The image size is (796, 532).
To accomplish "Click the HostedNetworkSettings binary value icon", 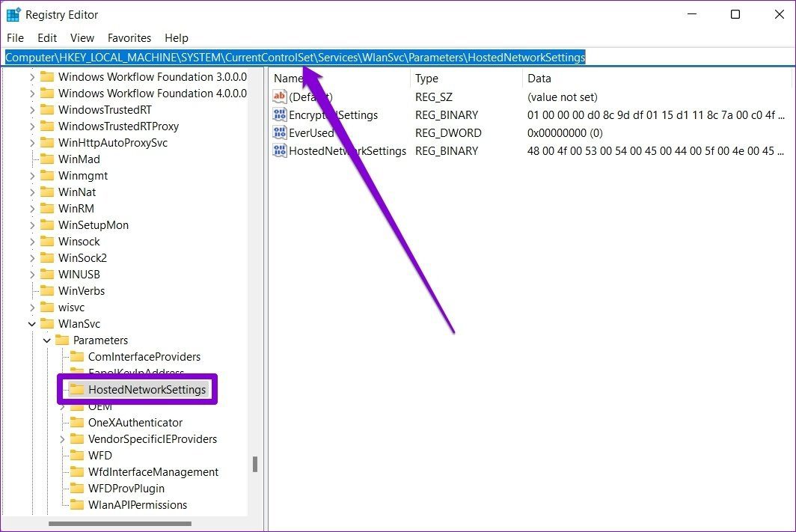I will pyautogui.click(x=280, y=150).
